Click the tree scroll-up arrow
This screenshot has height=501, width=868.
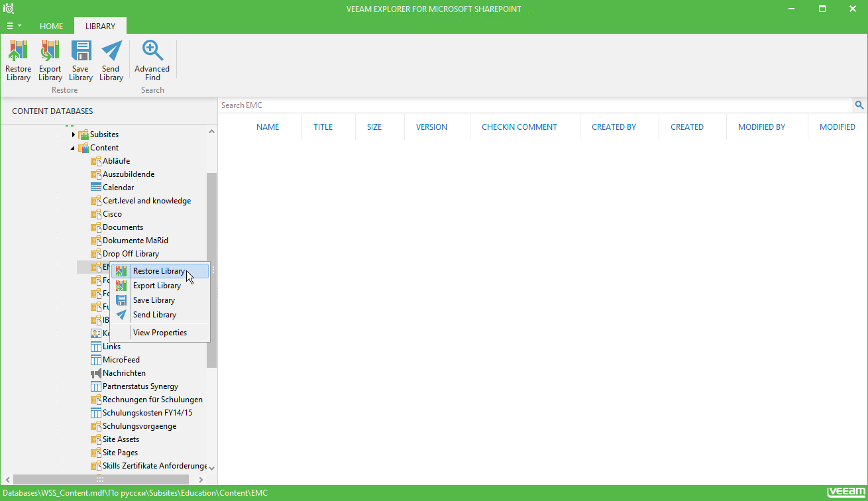[x=212, y=131]
